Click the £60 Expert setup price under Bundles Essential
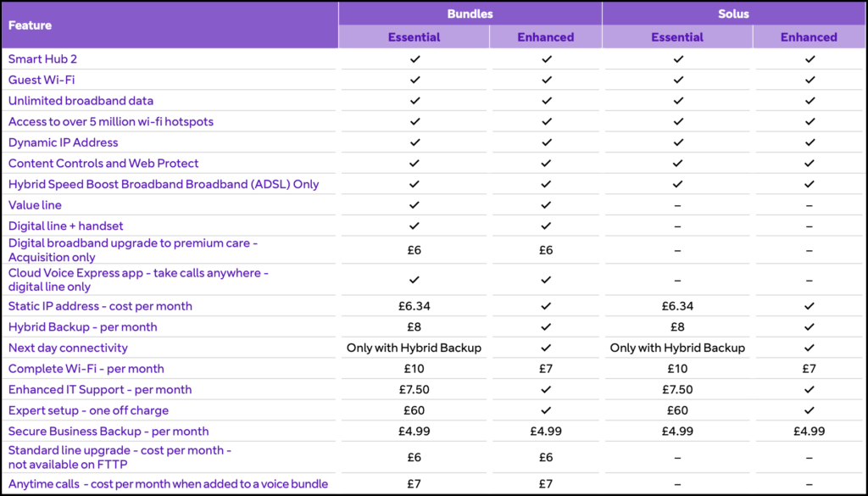This screenshot has width=868, height=496. point(415,410)
